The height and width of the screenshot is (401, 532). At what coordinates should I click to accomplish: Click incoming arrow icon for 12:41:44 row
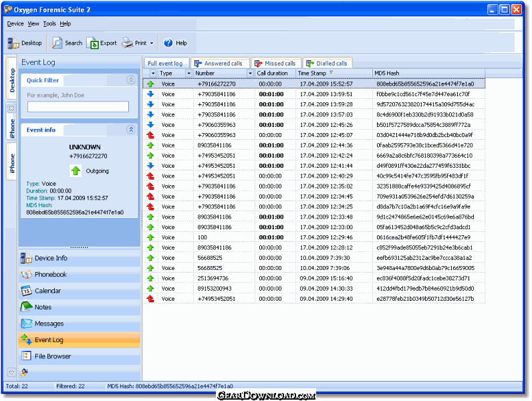pos(150,166)
